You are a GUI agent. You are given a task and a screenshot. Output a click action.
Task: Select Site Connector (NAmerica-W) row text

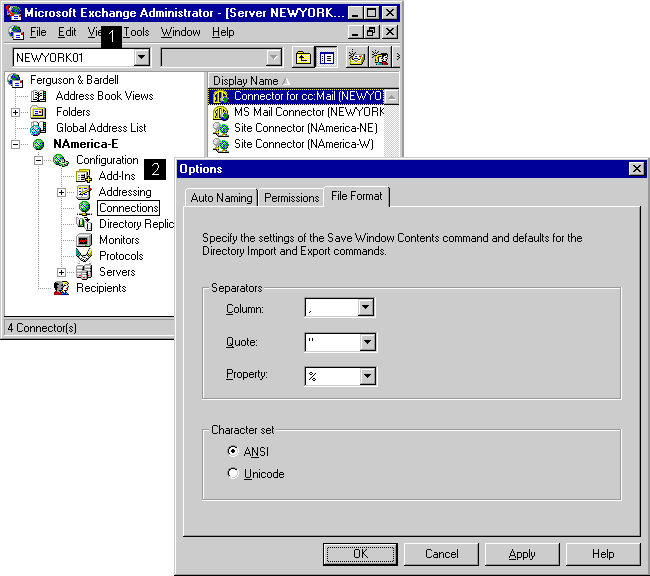(304, 144)
